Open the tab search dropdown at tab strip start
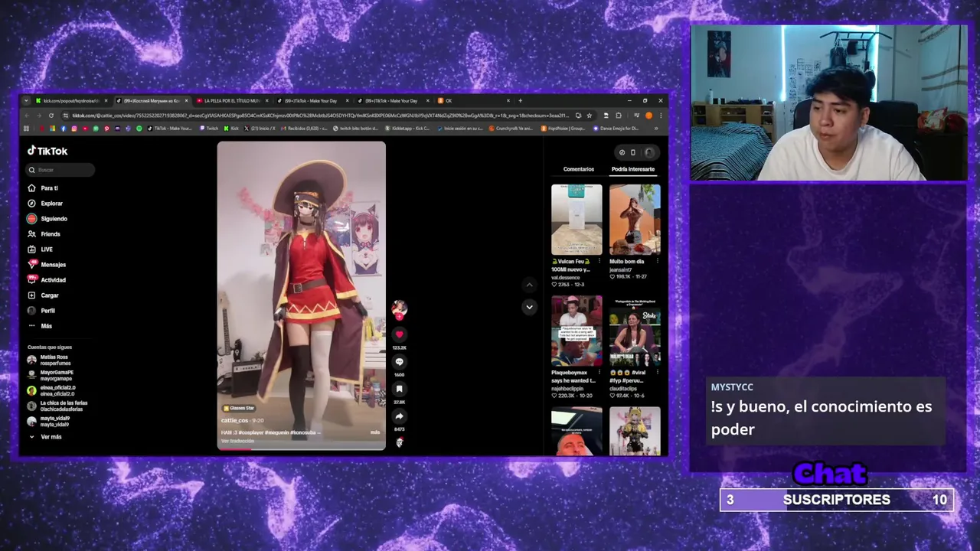This screenshot has width=980, height=551. [x=26, y=100]
